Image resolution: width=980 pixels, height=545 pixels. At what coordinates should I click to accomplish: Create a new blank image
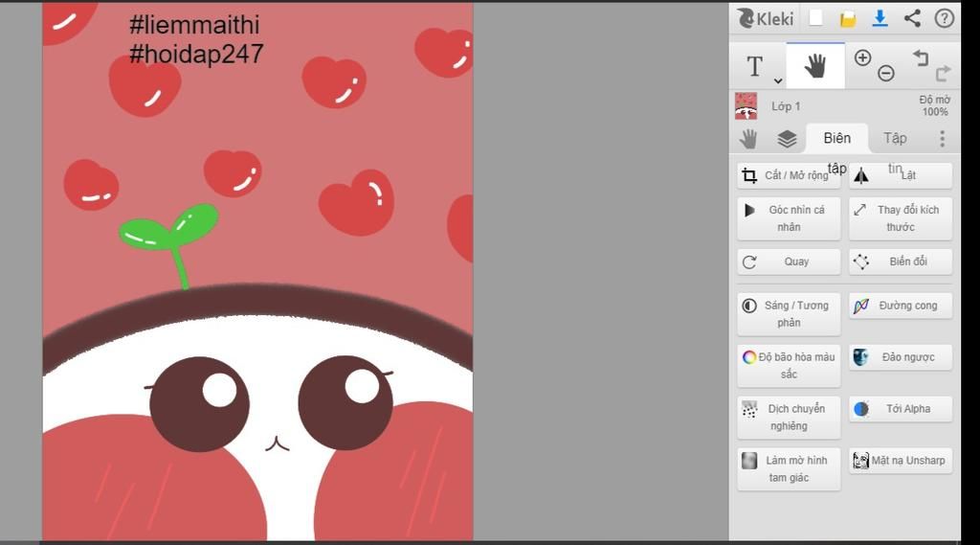coord(815,17)
